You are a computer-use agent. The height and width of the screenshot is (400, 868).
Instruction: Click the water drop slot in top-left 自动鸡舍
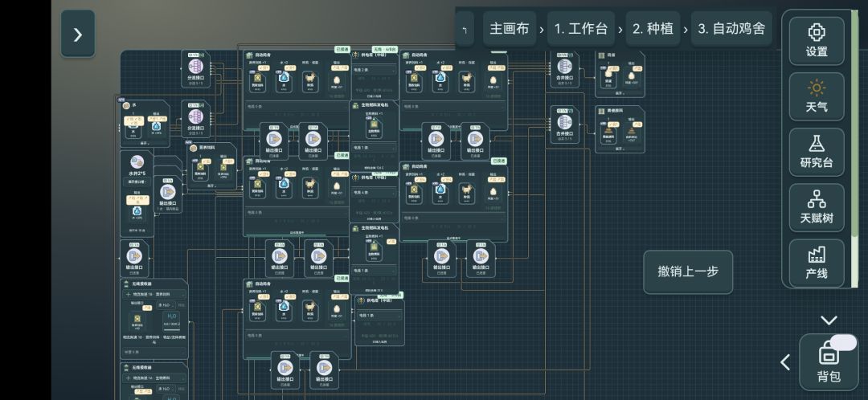click(x=284, y=82)
